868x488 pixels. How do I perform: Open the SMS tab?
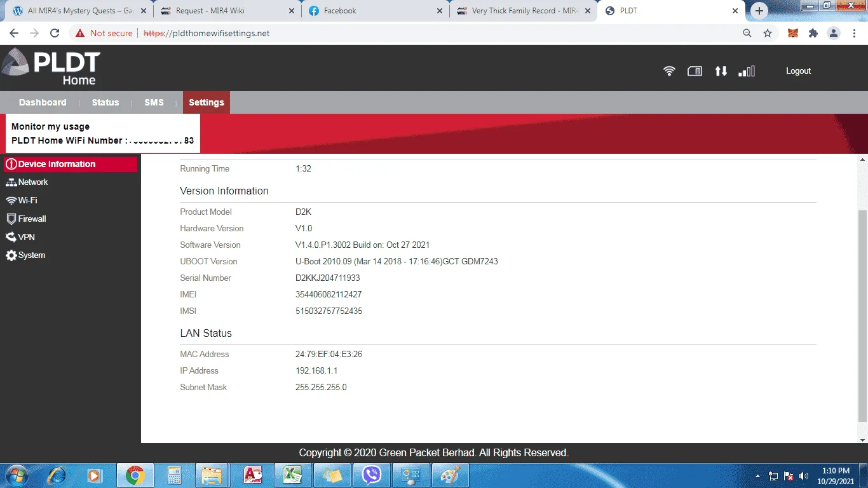coord(154,102)
